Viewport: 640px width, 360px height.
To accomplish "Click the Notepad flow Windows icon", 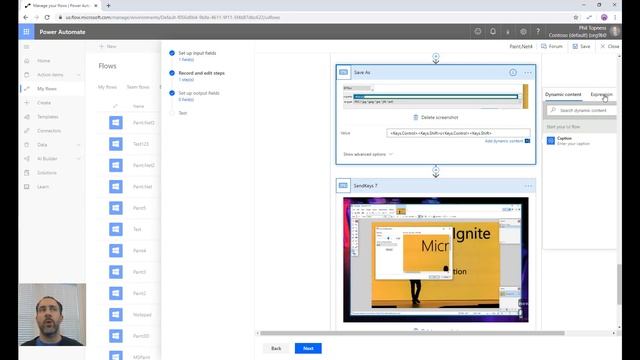I will click(x=116, y=315).
